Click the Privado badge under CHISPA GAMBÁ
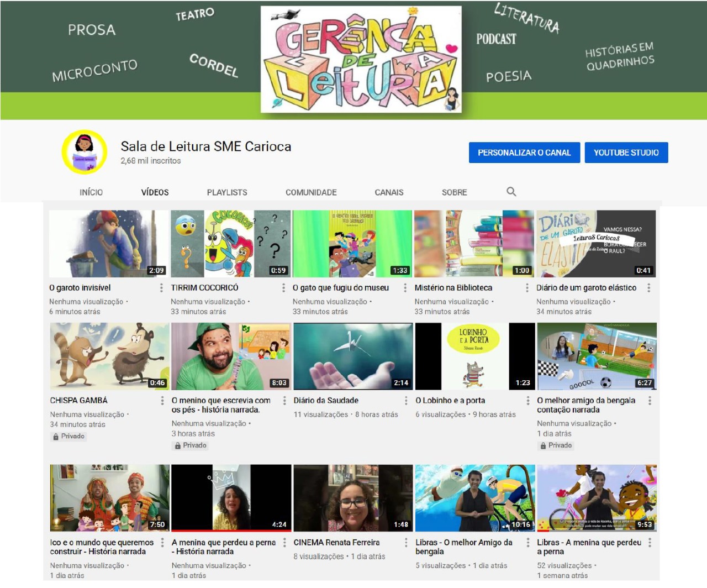Image resolution: width=707 pixels, height=588 pixels. (69, 437)
